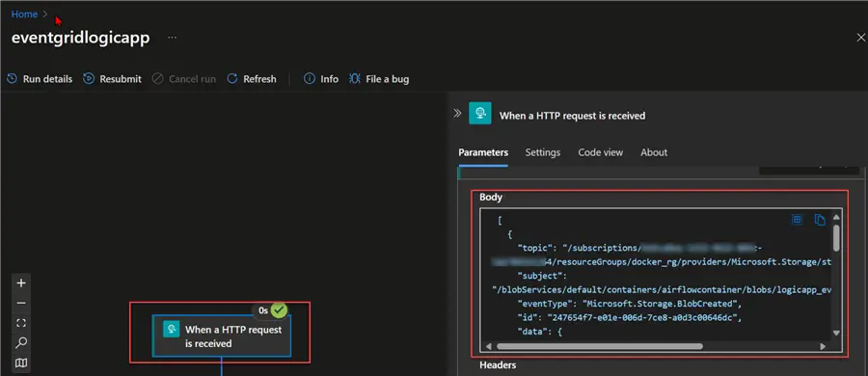
Task: Switch to the Parameters tab
Action: pyautogui.click(x=483, y=152)
